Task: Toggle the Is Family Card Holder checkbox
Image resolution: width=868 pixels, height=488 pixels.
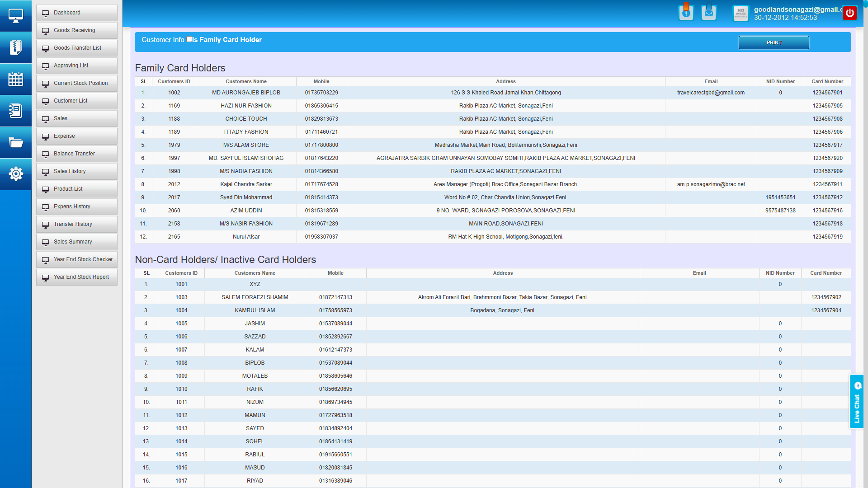Action: (x=189, y=39)
